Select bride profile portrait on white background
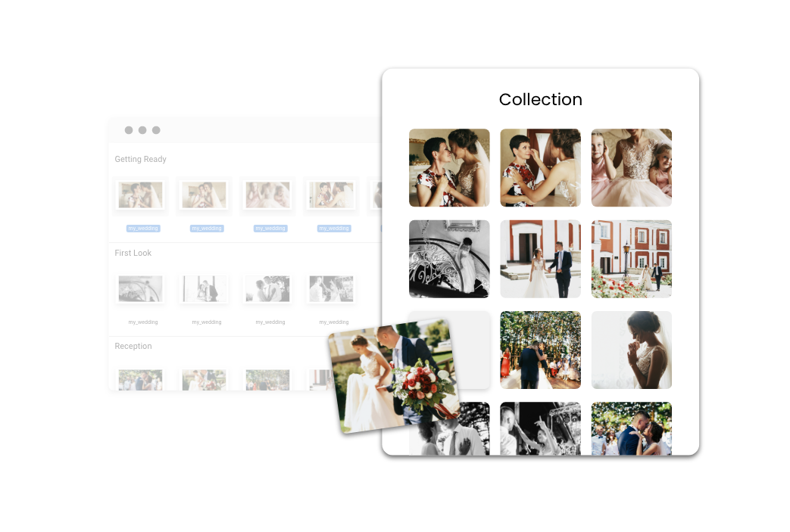This screenshot has width=790, height=532. 631,350
